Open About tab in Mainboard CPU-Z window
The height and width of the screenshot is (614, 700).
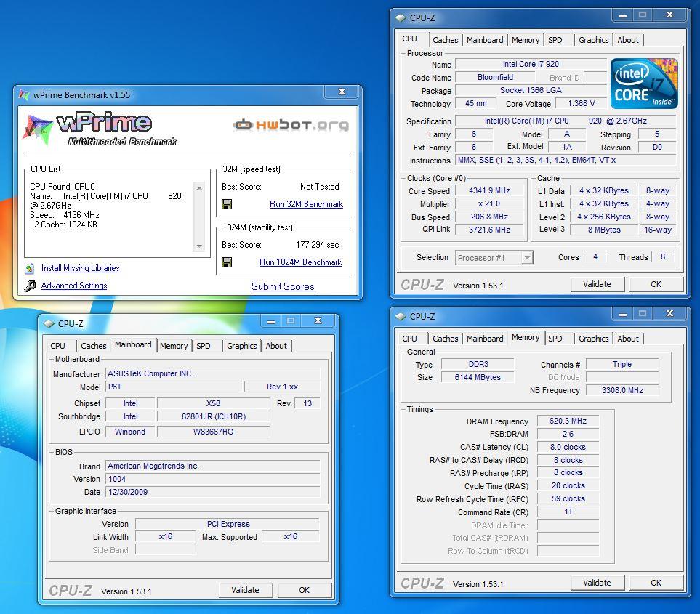tap(276, 346)
